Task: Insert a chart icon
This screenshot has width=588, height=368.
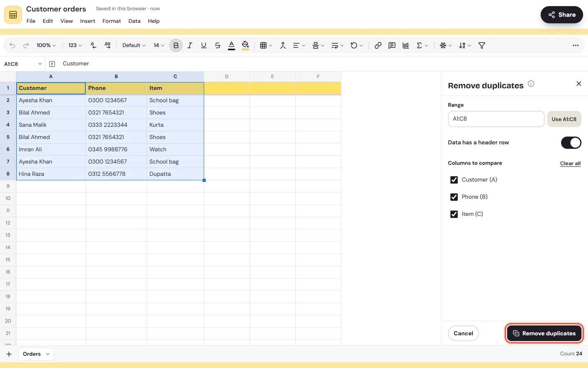Action: click(x=406, y=45)
